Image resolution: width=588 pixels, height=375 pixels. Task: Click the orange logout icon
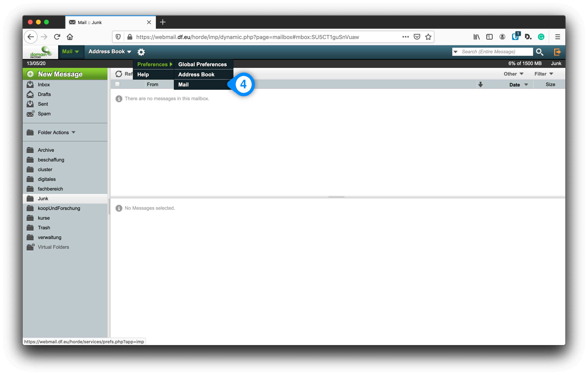coord(557,52)
